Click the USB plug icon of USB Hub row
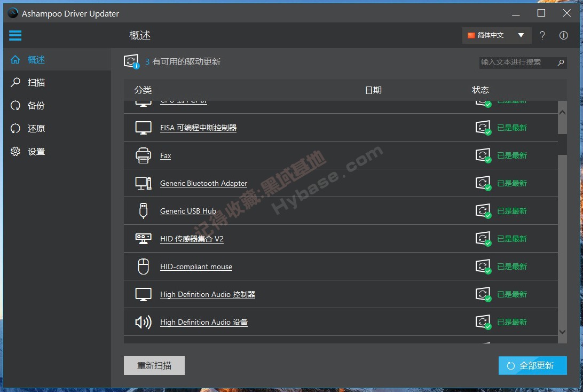This screenshot has height=392, width=583. [143, 211]
